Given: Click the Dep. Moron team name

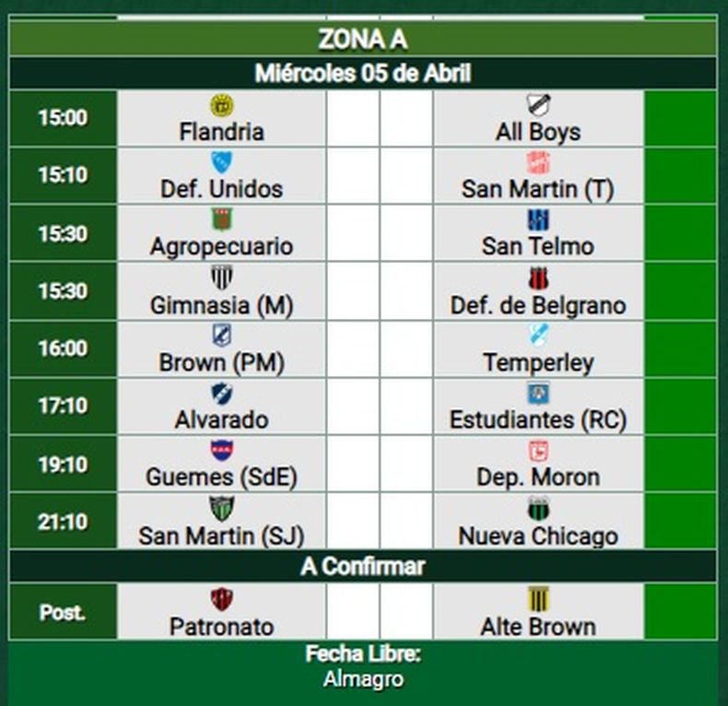Looking at the screenshot, I should [x=538, y=477].
